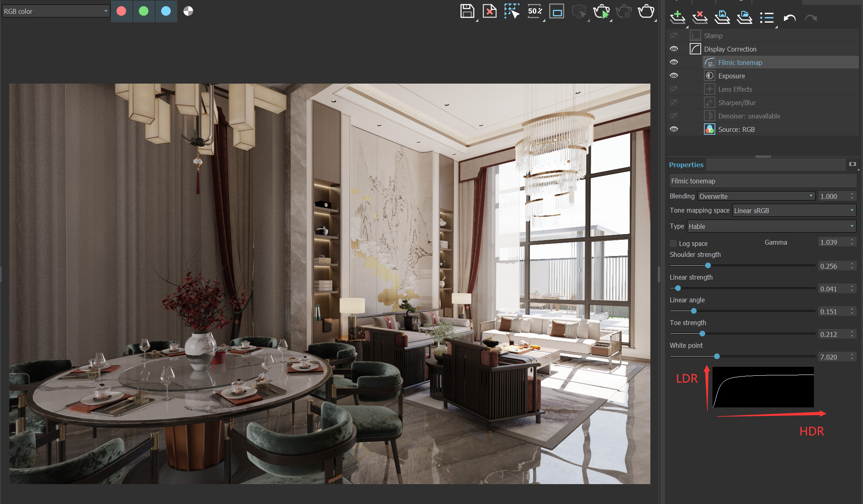Toggle the red channel button
This screenshot has width=863, height=504.
[121, 11]
